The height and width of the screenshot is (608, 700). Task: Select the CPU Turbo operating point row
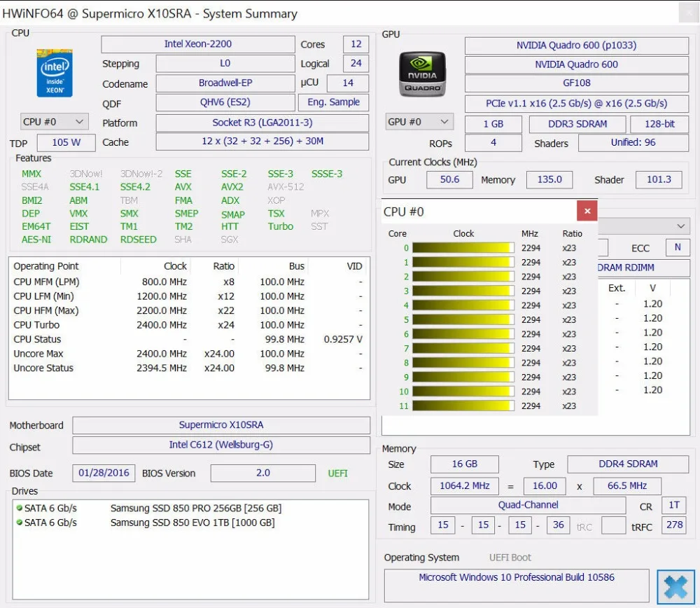189,325
